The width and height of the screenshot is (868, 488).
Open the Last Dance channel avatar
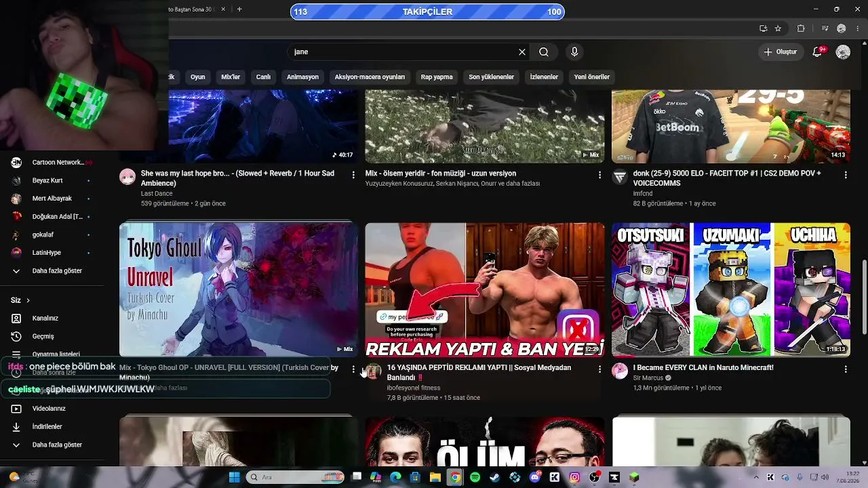[x=127, y=177]
